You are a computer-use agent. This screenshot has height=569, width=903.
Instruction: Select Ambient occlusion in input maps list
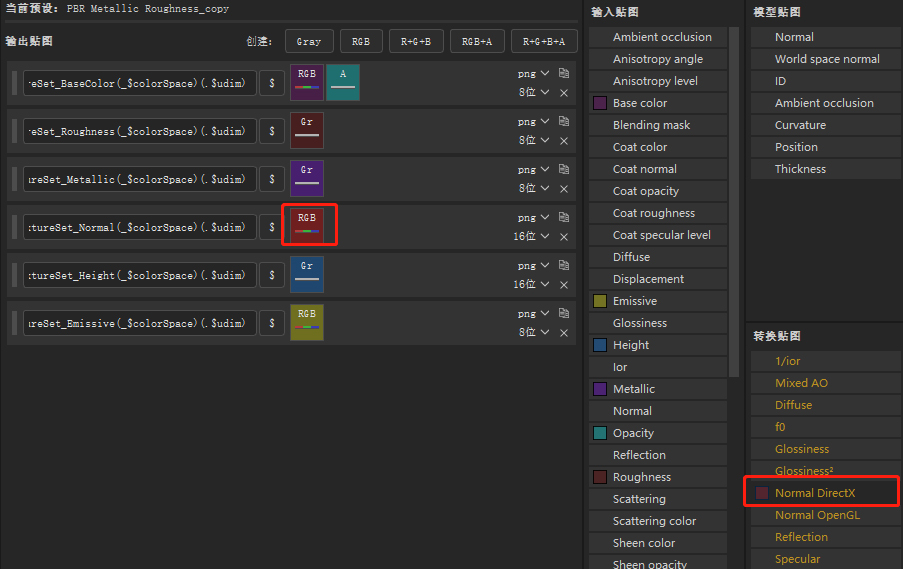click(658, 37)
